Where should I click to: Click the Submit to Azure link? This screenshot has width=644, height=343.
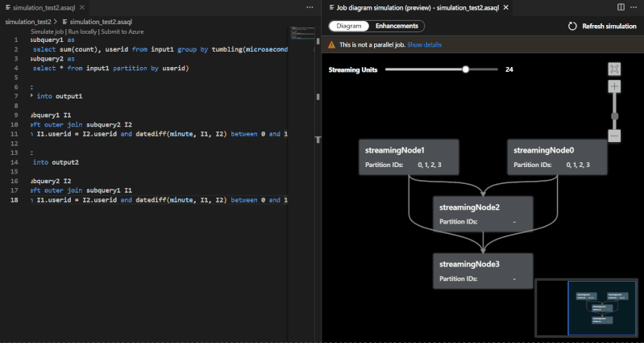(123, 31)
